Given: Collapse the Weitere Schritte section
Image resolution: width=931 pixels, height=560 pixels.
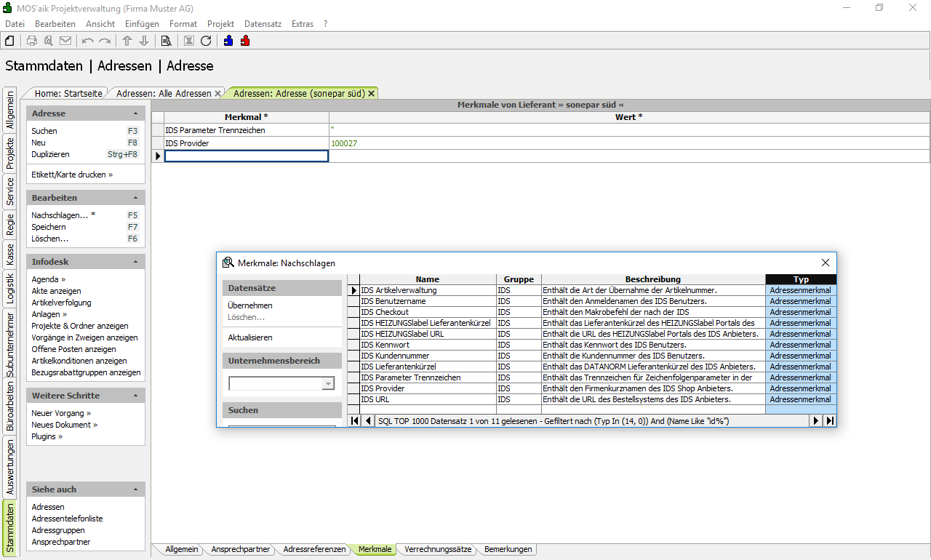Looking at the screenshot, I should coord(135,396).
